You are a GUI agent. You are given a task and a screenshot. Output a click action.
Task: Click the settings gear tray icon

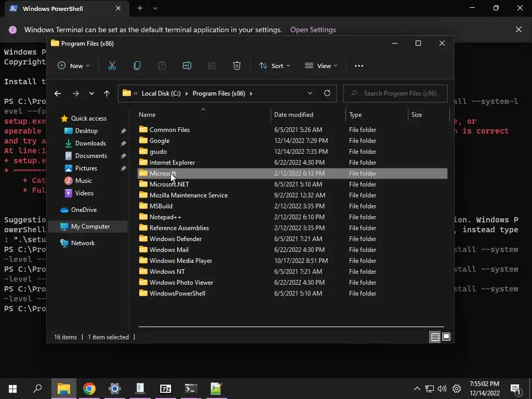(457, 389)
